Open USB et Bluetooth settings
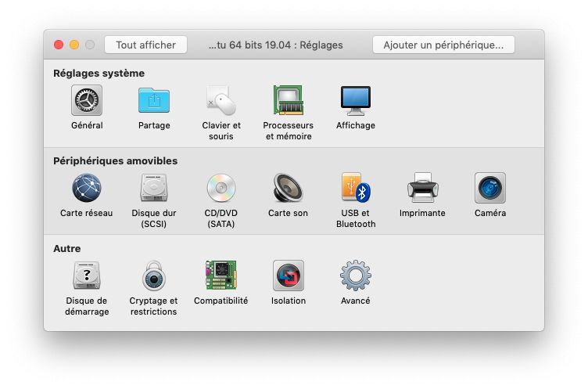The width and height of the screenshot is (588, 389). (x=356, y=188)
